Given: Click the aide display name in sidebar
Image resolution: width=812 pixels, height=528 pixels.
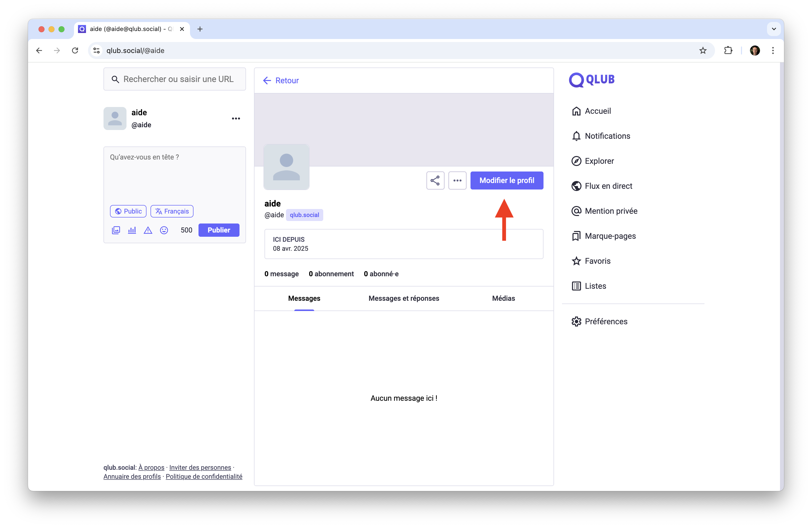Looking at the screenshot, I should (139, 112).
